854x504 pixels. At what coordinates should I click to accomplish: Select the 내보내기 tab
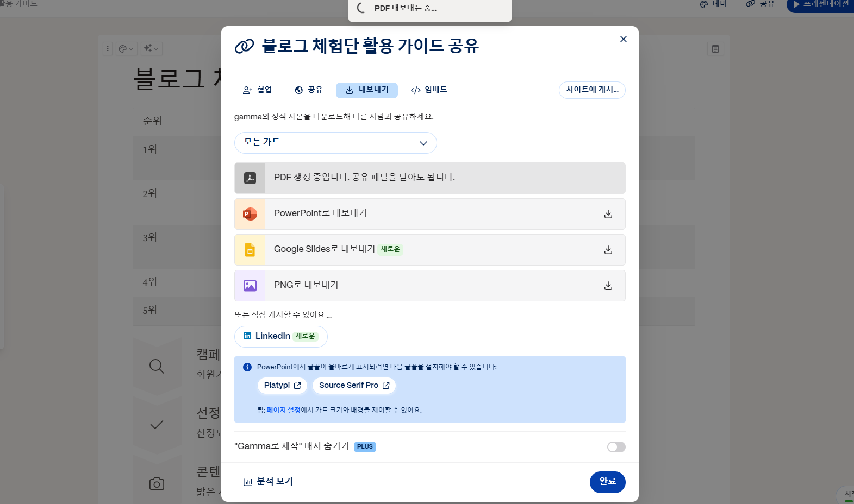click(367, 90)
